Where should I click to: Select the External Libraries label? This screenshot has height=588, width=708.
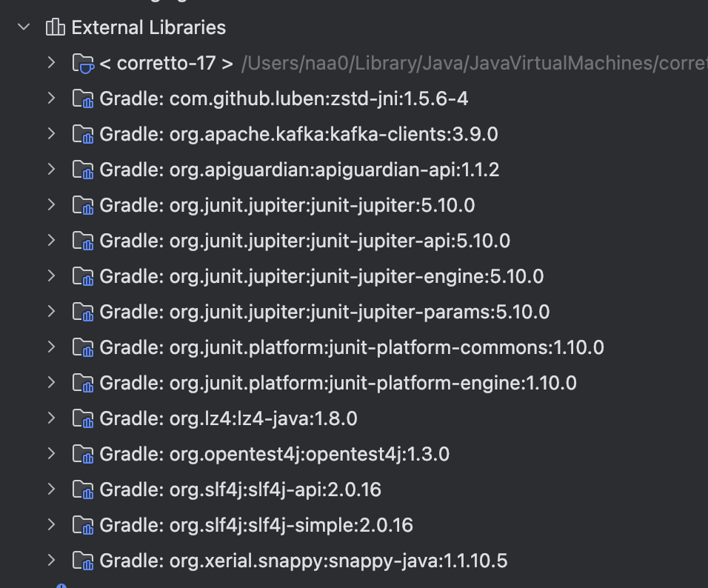(149, 27)
